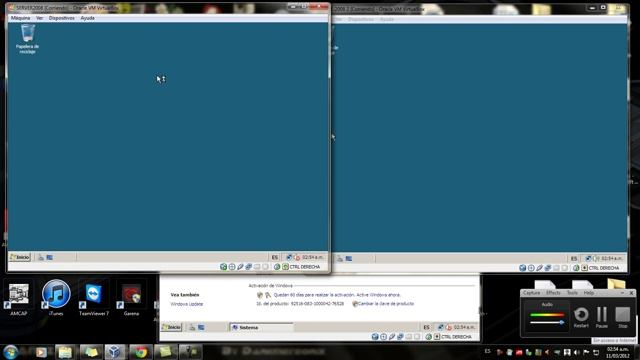640x360 pixels.
Task: Toggle mouse integration icon in left VirtualBox window
Action: coord(277,267)
